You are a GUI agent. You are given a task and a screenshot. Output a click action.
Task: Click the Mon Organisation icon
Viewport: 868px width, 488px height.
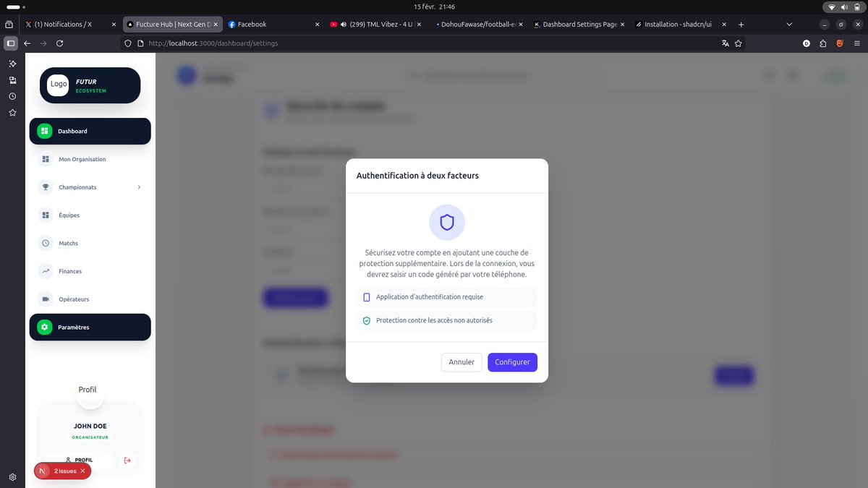click(46, 159)
